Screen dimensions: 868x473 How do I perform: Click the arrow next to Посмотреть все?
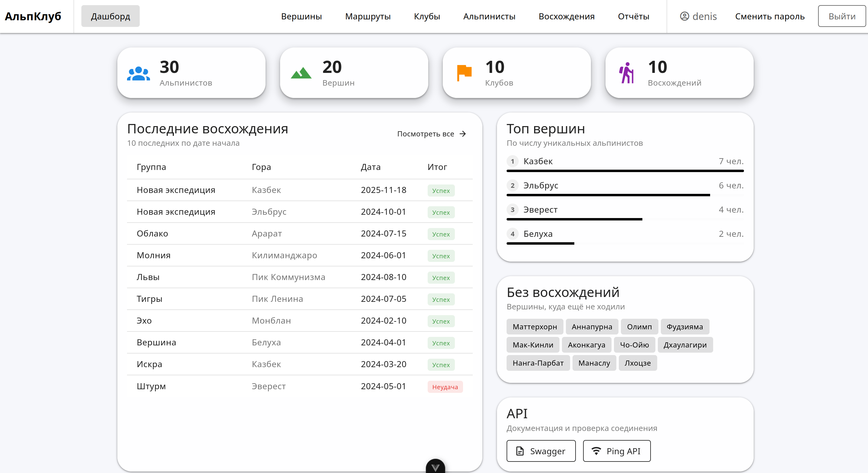(x=463, y=134)
